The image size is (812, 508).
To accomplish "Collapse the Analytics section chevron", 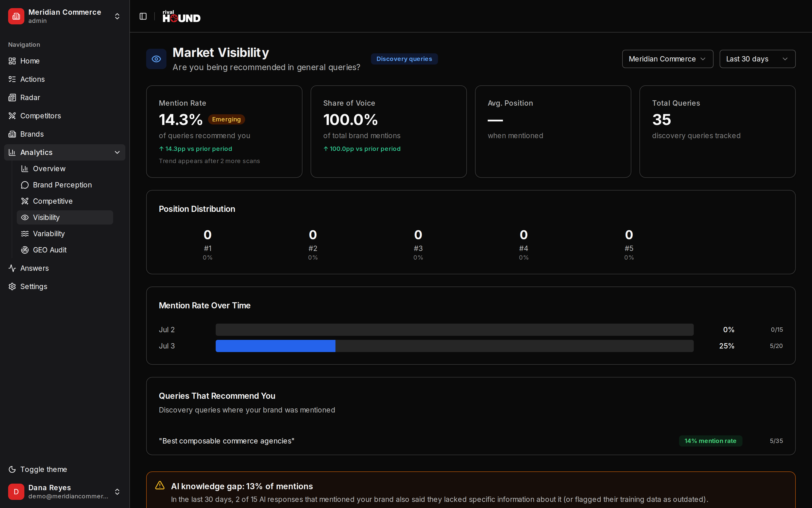I will coord(117,152).
